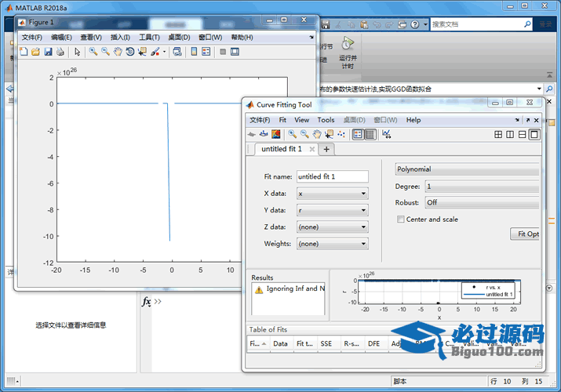Click Hide Plot Tools icon in Figure 1
The image size is (561, 392).
coord(223,52)
